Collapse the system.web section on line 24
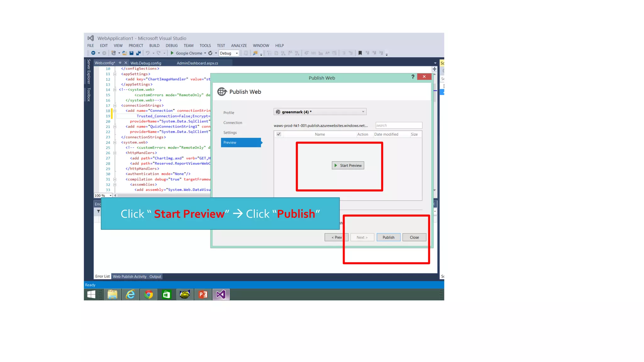This screenshot has width=644, height=362. (x=115, y=142)
